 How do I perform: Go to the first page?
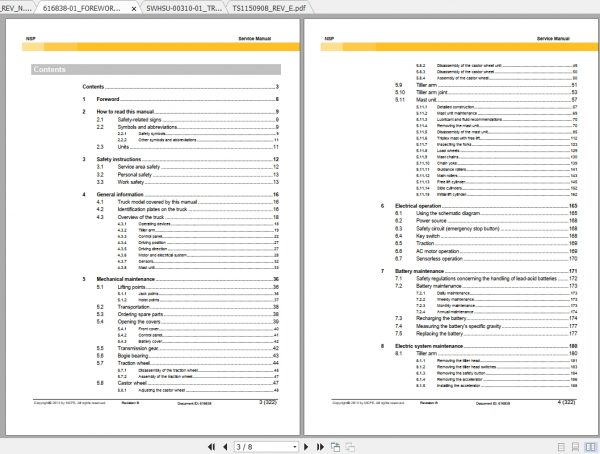(211, 447)
